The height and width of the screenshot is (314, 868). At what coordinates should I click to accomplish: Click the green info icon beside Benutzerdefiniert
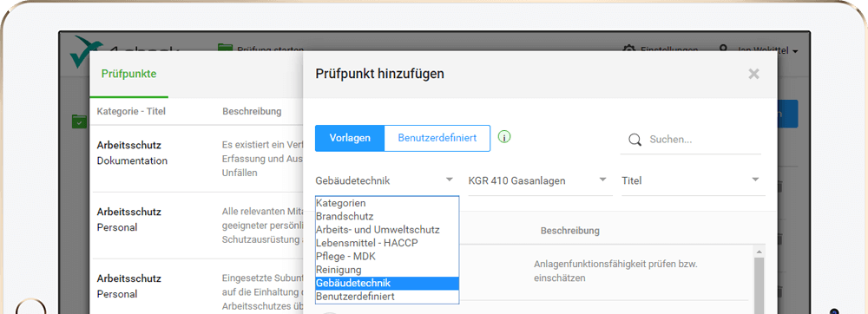(503, 136)
